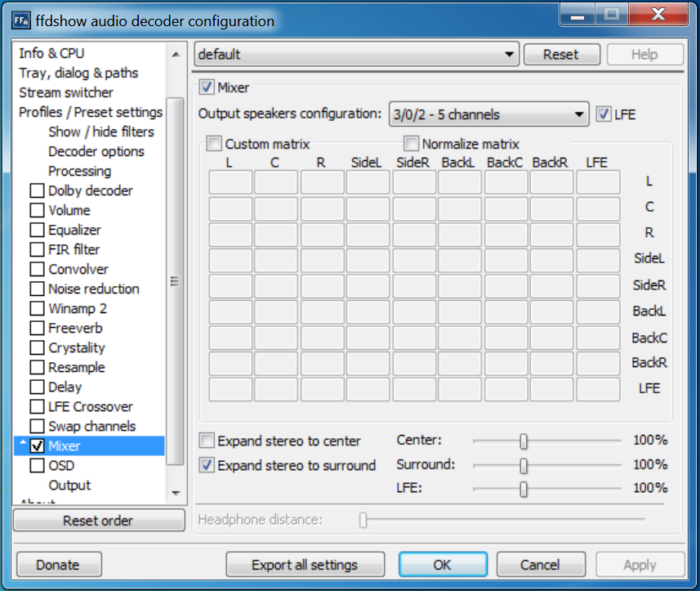
Task: Open the default preset dropdown
Action: (x=357, y=55)
